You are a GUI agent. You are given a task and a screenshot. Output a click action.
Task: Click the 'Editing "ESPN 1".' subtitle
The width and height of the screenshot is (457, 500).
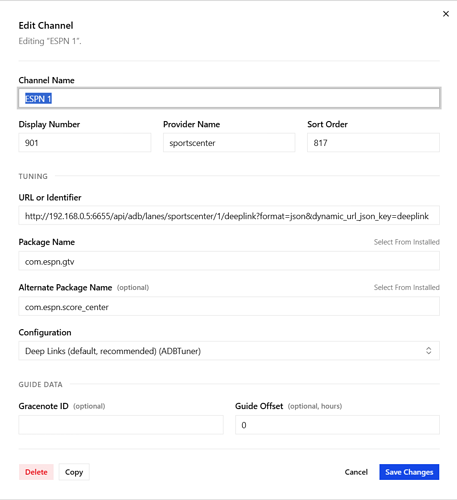click(x=50, y=41)
